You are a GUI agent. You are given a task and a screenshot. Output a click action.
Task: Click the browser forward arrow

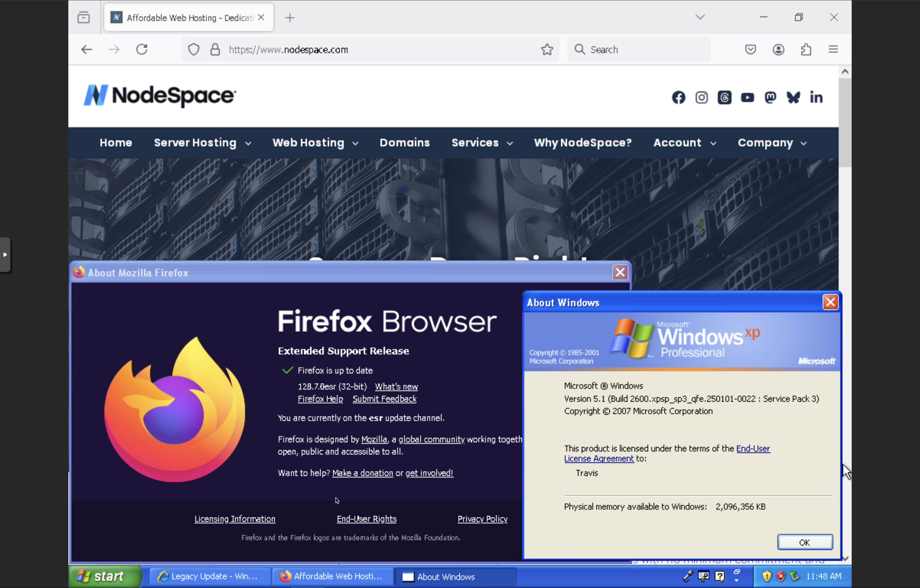(x=114, y=50)
